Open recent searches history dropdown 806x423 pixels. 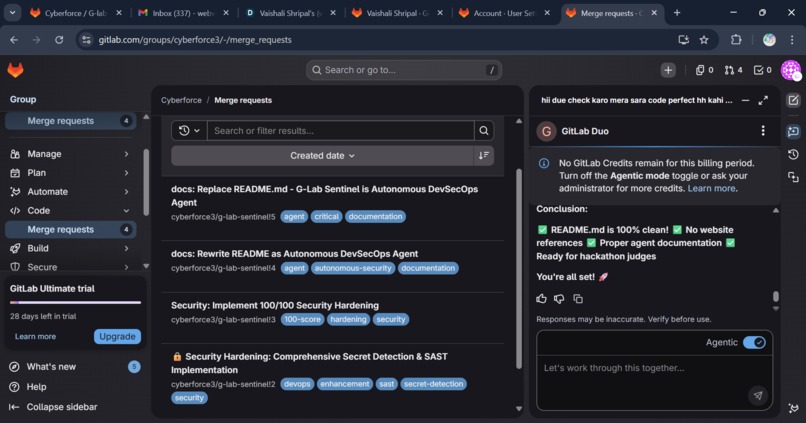click(x=189, y=131)
